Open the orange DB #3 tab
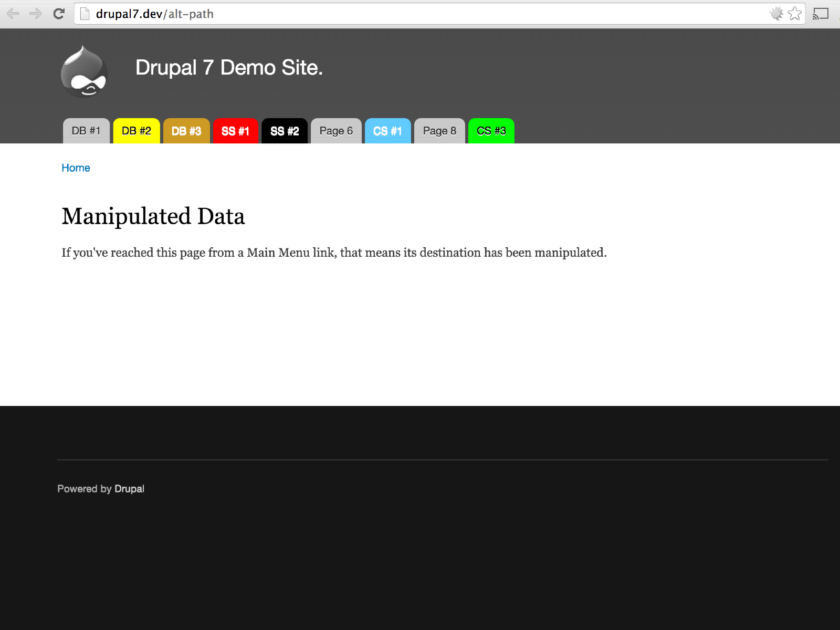This screenshot has width=840, height=630. (x=186, y=131)
